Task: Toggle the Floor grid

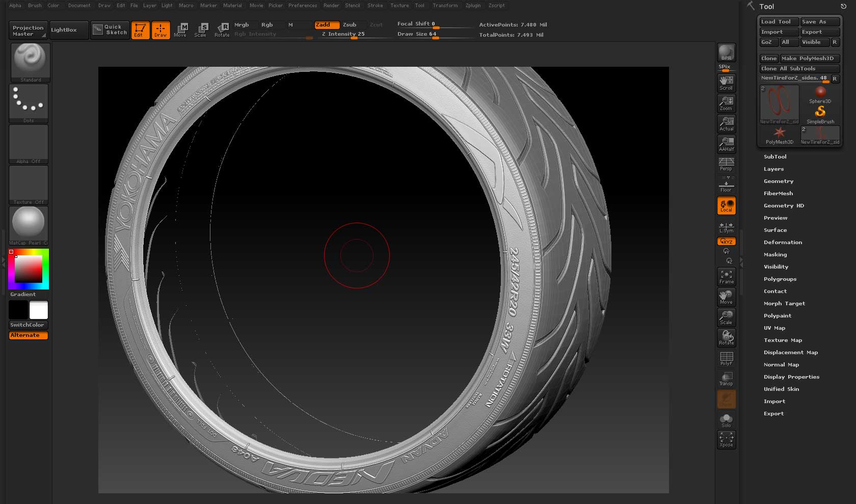Action: (x=726, y=184)
